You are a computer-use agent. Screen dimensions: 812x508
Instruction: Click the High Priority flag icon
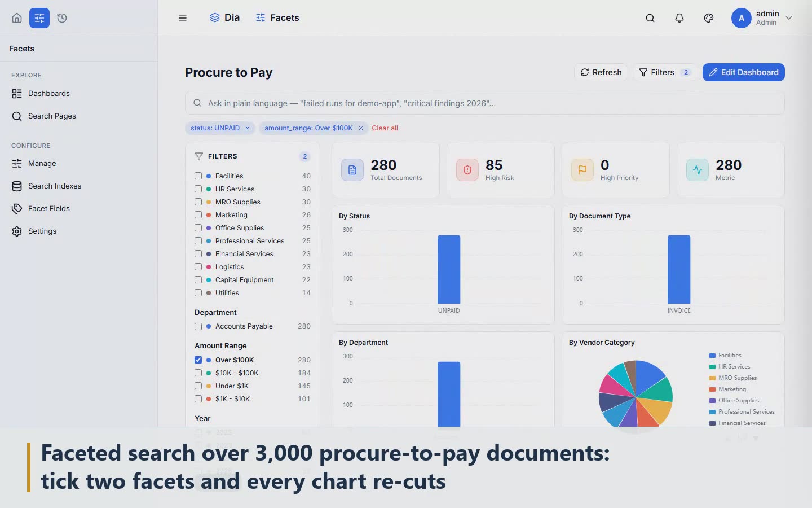(x=582, y=170)
